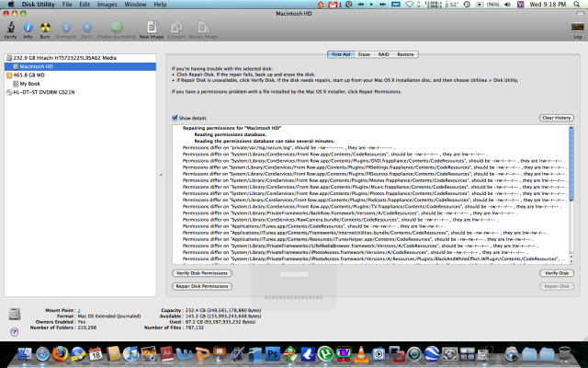Switch to the Restore tab
This screenshot has height=368, width=588.
(x=405, y=54)
